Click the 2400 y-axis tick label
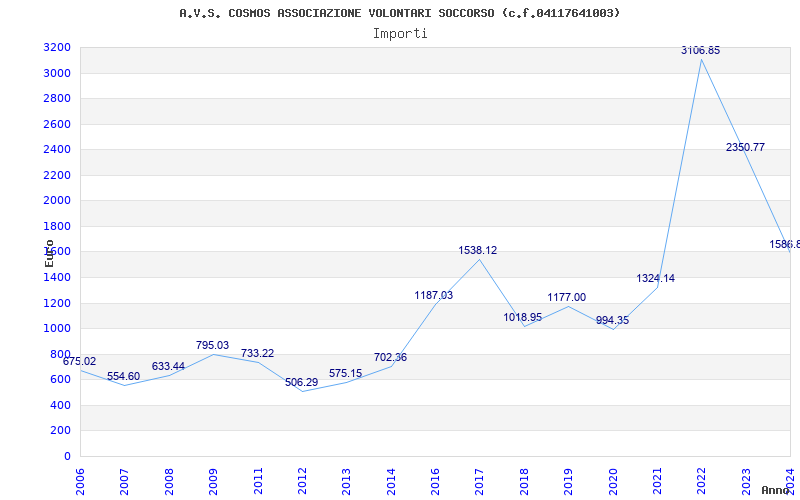The width and height of the screenshot is (800, 500). coord(57,150)
